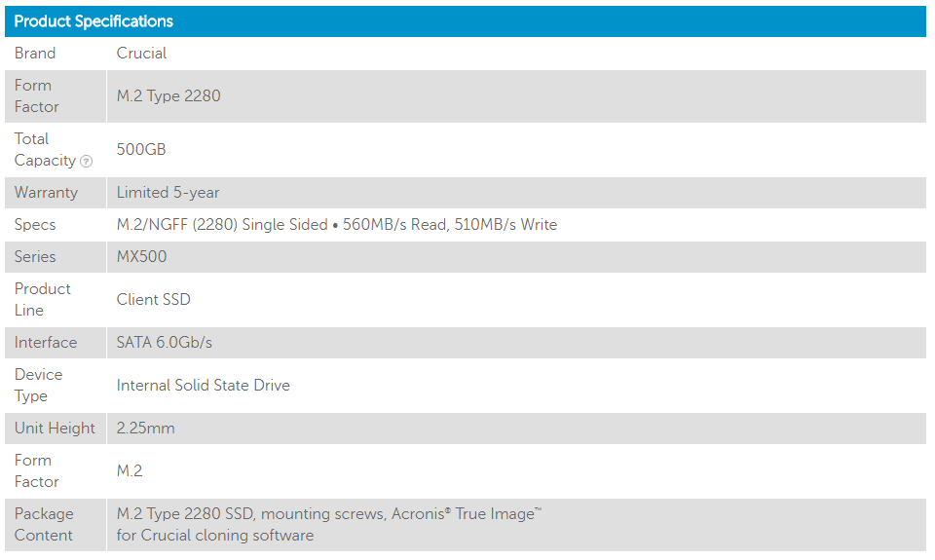Image resolution: width=935 pixels, height=560 pixels.
Task: Click the Crucial brand value
Action: point(141,53)
